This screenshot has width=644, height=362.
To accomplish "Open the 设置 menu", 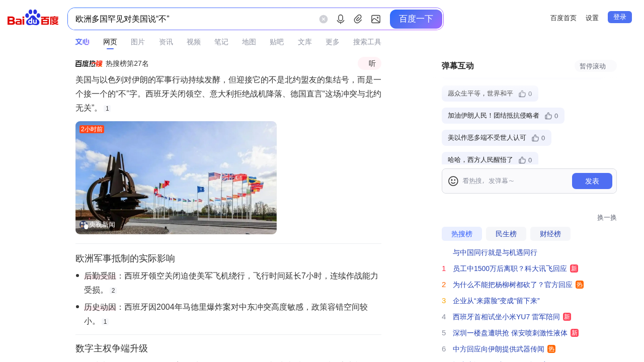I will click(592, 18).
